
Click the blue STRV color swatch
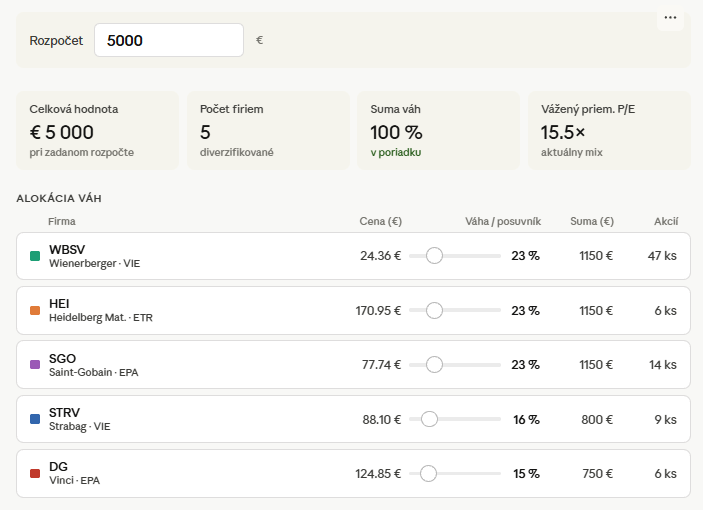click(35, 419)
